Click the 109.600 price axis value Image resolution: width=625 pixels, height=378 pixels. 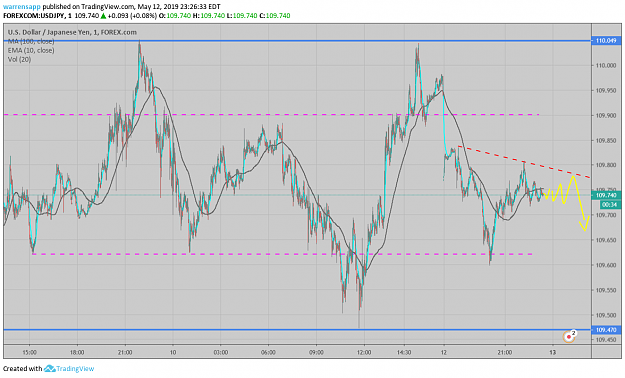click(x=606, y=265)
